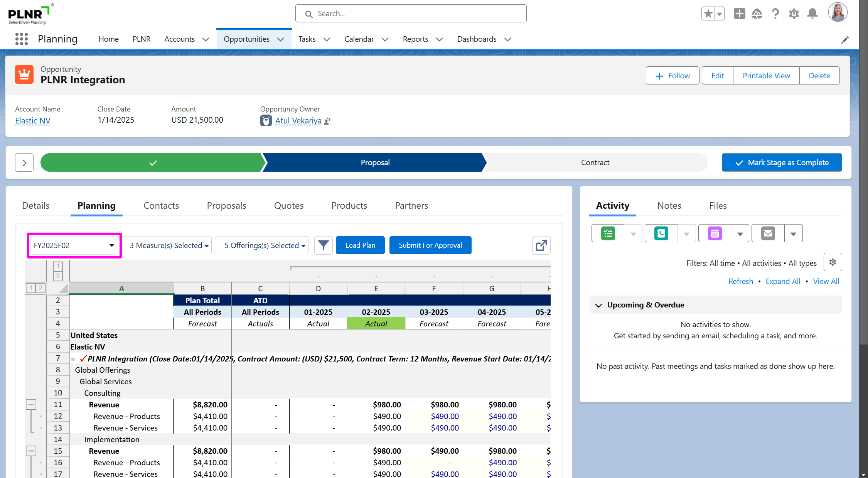Click the new task icon in Activity
The image size is (868, 478).
pyautogui.click(x=608, y=233)
